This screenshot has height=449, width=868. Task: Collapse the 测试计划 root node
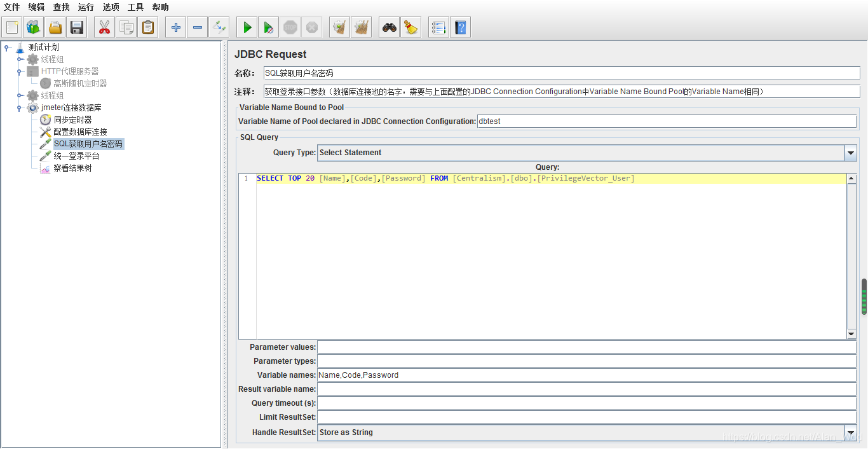point(6,46)
